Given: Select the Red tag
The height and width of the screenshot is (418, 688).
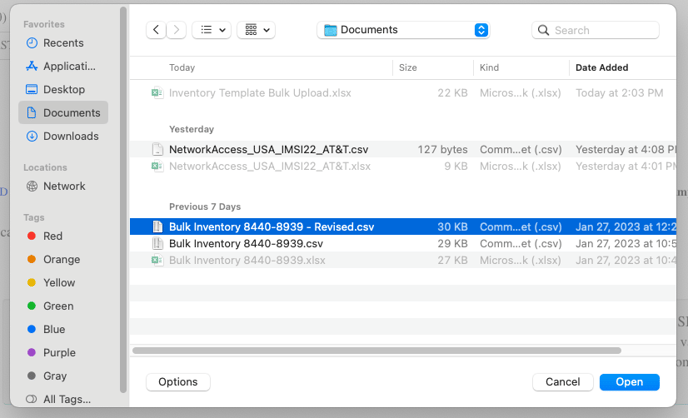Looking at the screenshot, I should tap(52, 236).
